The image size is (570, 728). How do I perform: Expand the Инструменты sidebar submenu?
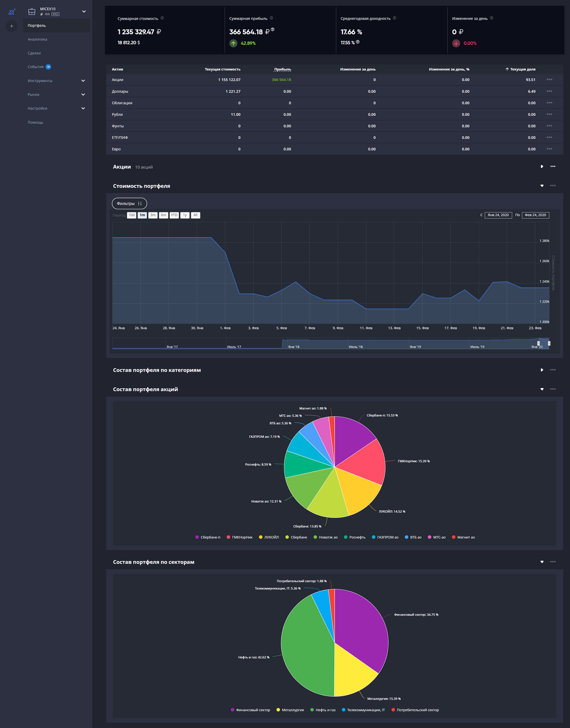pyautogui.click(x=83, y=81)
